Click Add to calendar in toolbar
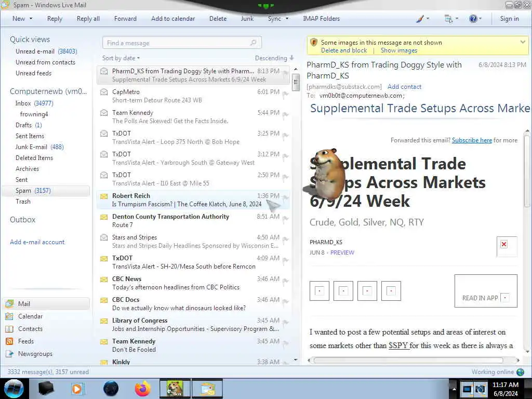 pos(173,19)
